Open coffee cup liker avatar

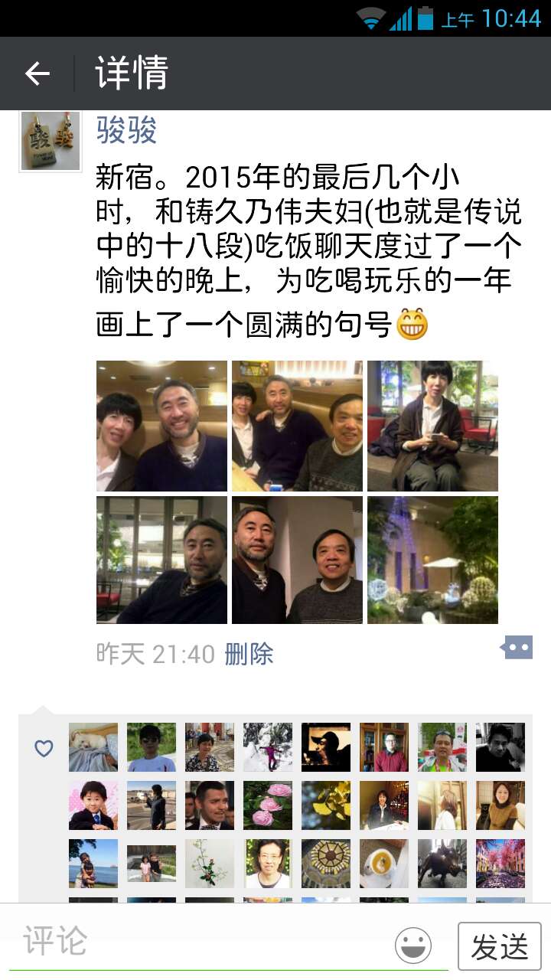pyautogui.click(x=384, y=864)
